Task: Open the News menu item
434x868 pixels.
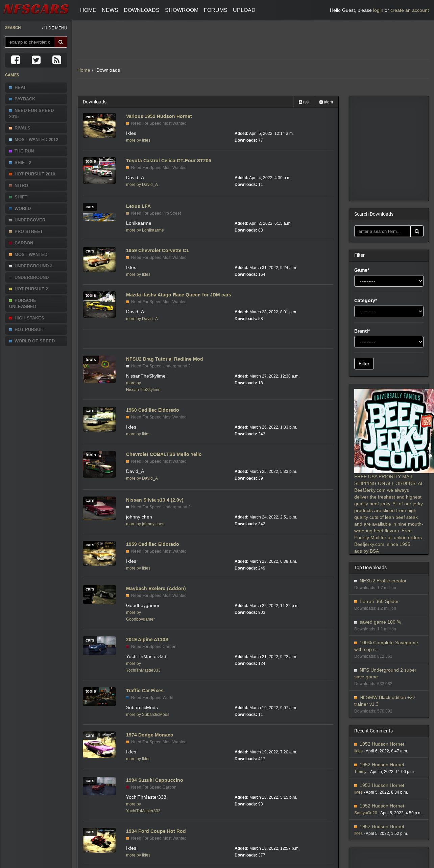Action: click(x=110, y=10)
